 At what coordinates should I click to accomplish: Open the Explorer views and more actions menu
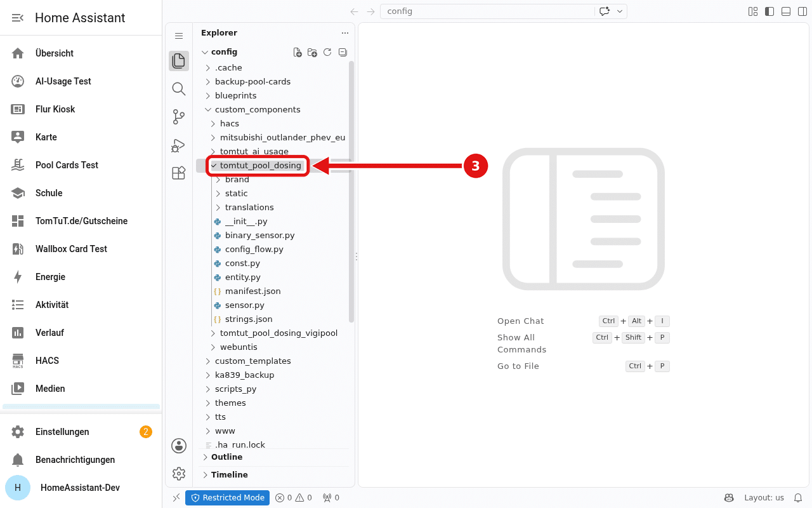click(345, 33)
